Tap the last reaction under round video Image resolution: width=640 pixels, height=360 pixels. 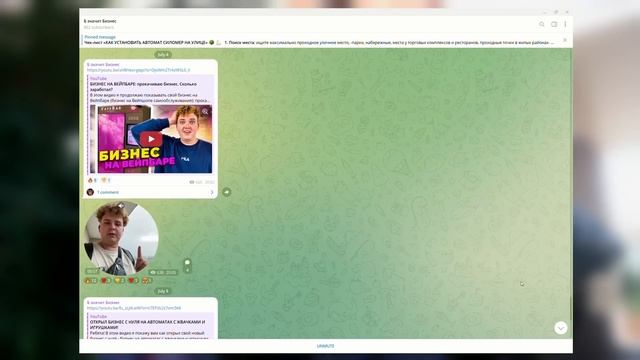pos(147,280)
